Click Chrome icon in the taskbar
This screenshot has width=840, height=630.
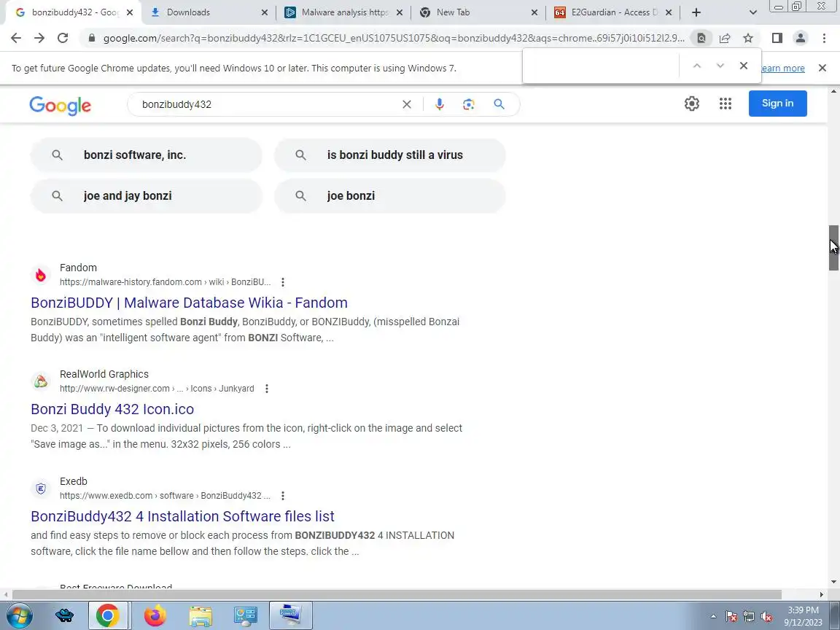[108, 615]
